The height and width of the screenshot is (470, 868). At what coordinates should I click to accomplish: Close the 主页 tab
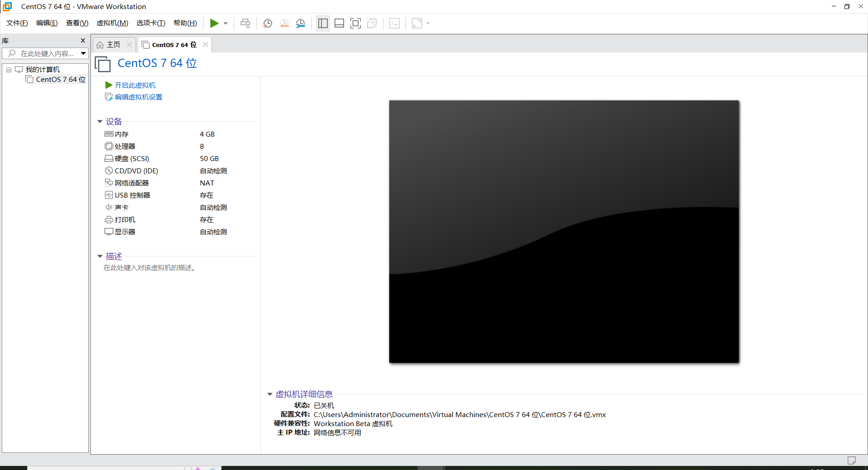pos(129,44)
